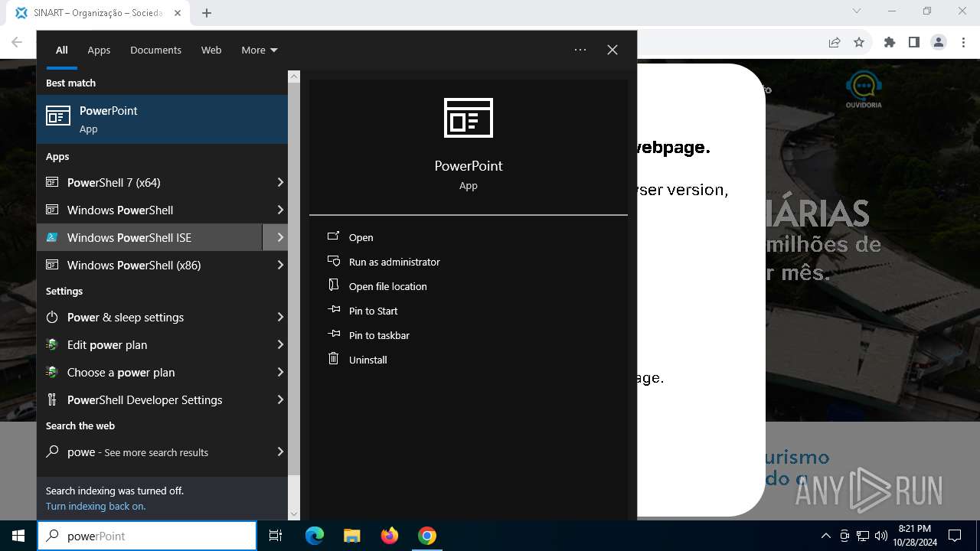Viewport: 980px width, 551px height.
Task: Click the Power & sleep settings icon
Action: 52,317
